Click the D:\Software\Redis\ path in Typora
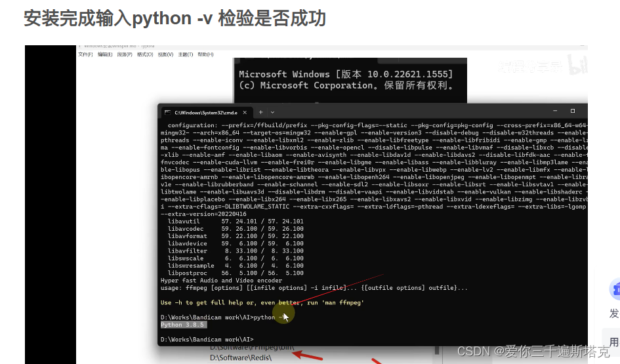620x364 pixels. tap(240, 357)
